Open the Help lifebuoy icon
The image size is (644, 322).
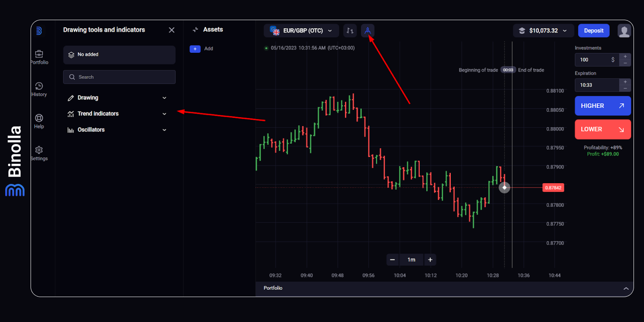click(39, 118)
